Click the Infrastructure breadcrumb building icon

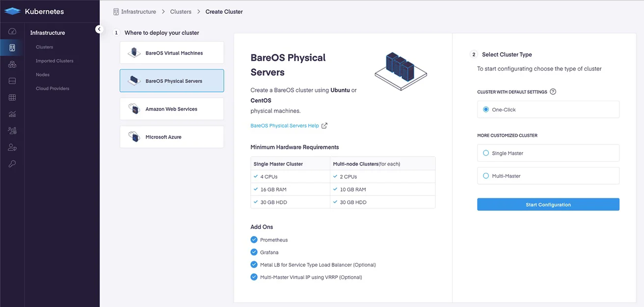(116, 11)
